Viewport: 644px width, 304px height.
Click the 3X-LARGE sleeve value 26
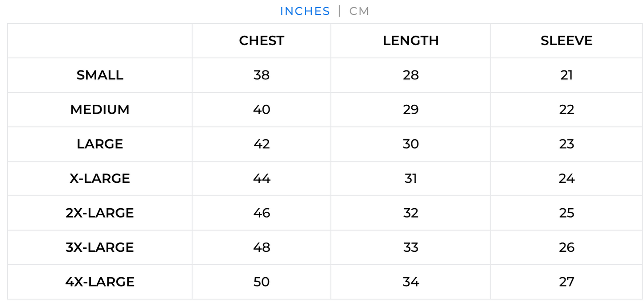click(566, 247)
